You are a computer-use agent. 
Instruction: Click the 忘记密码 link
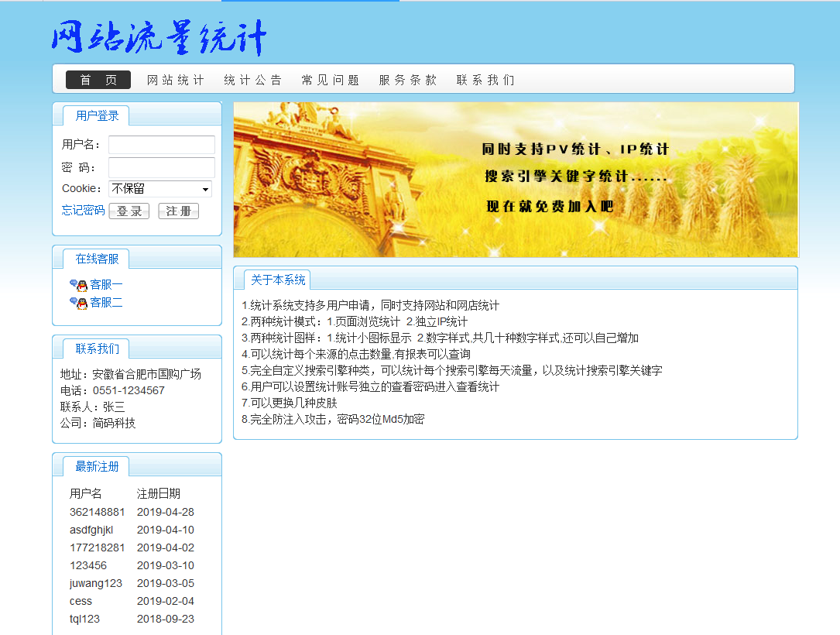(x=83, y=211)
